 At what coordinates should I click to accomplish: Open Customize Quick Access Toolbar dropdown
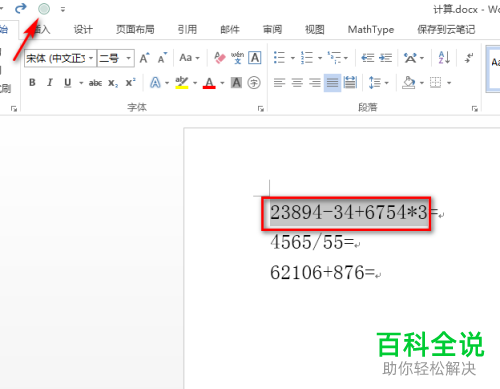(x=63, y=9)
